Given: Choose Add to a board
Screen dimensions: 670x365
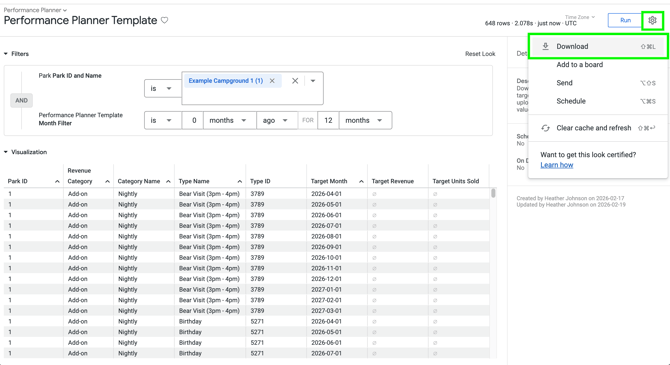Looking at the screenshot, I should click(x=598, y=65).
